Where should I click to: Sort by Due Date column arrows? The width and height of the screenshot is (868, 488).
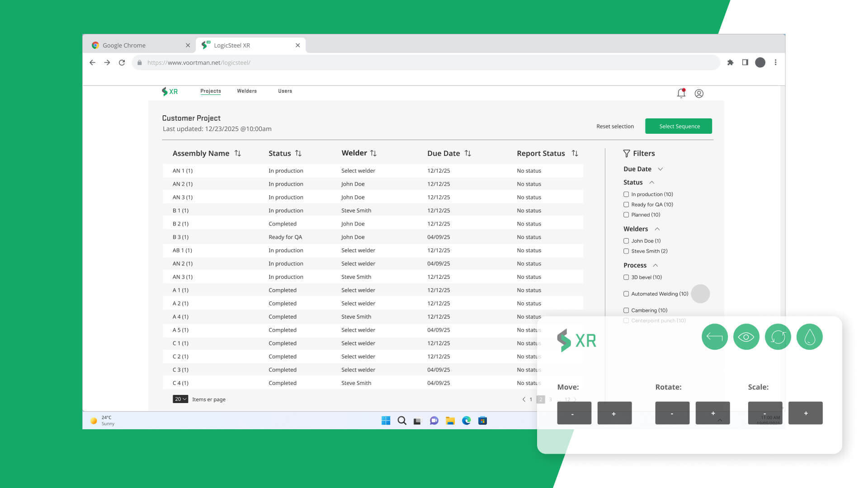(x=468, y=154)
